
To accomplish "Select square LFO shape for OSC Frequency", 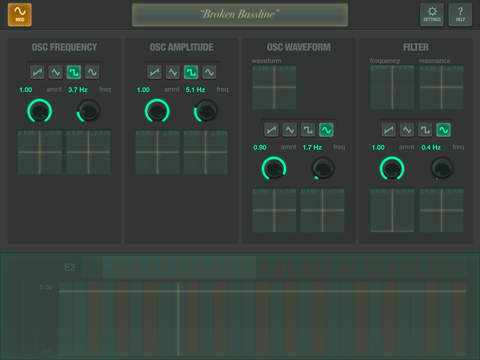I will (74, 72).
